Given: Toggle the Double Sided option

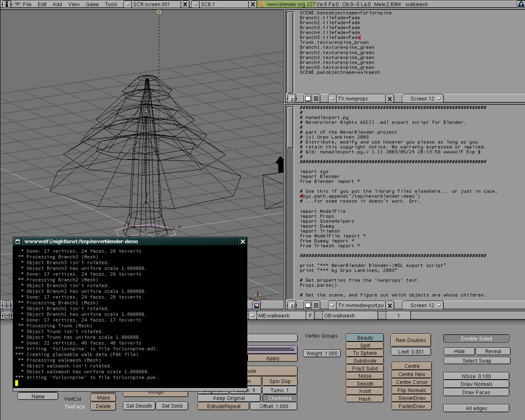Looking at the screenshot, I should [476, 338].
